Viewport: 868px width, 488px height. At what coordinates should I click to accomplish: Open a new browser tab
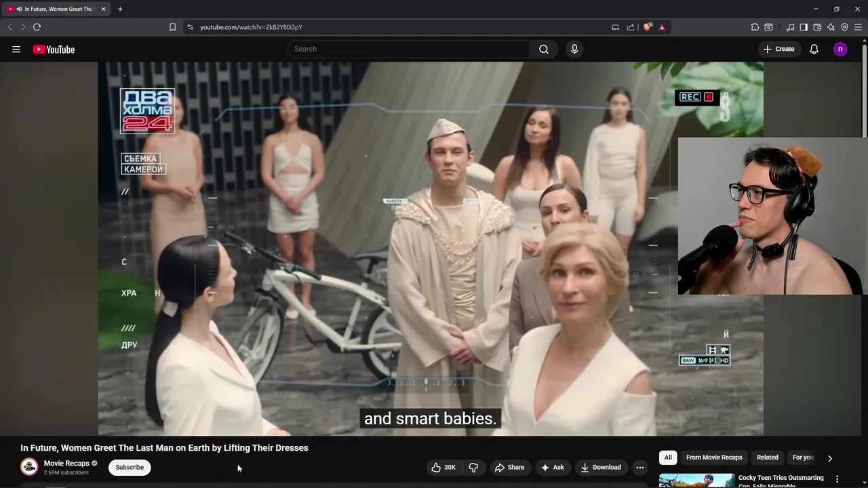pos(120,9)
